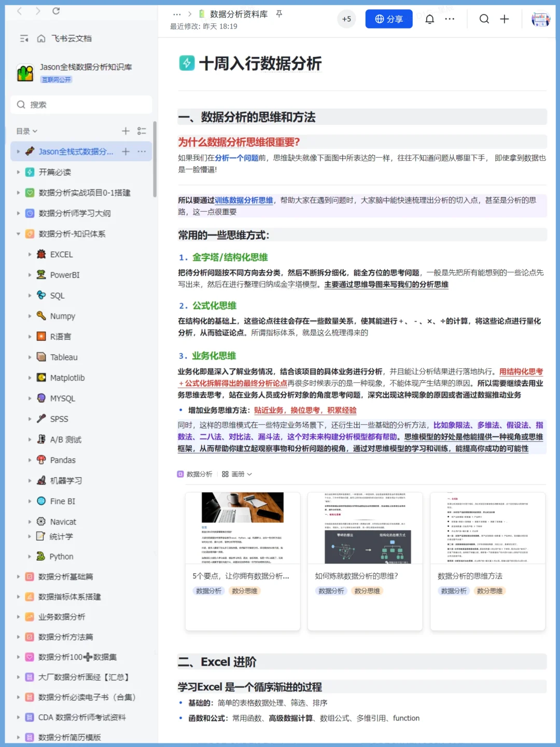Expand the 开篇必读 tree node
The width and height of the screenshot is (560, 747).
coord(18,172)
